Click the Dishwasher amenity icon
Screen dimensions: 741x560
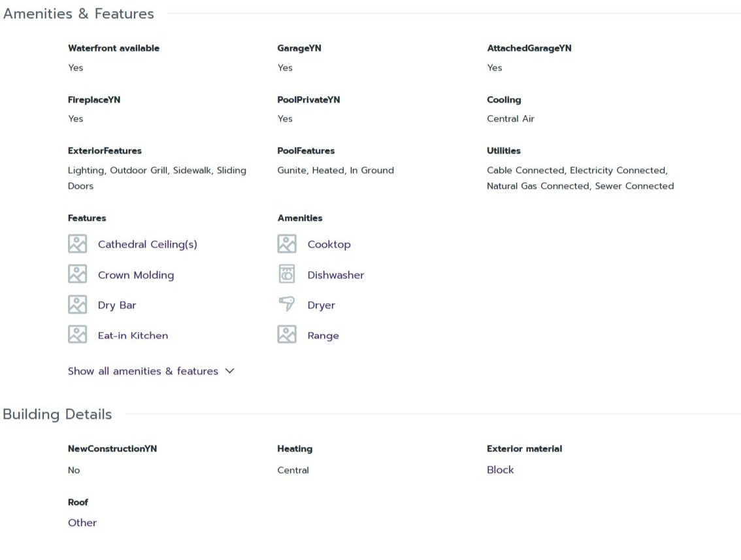[x=287, y=274]
